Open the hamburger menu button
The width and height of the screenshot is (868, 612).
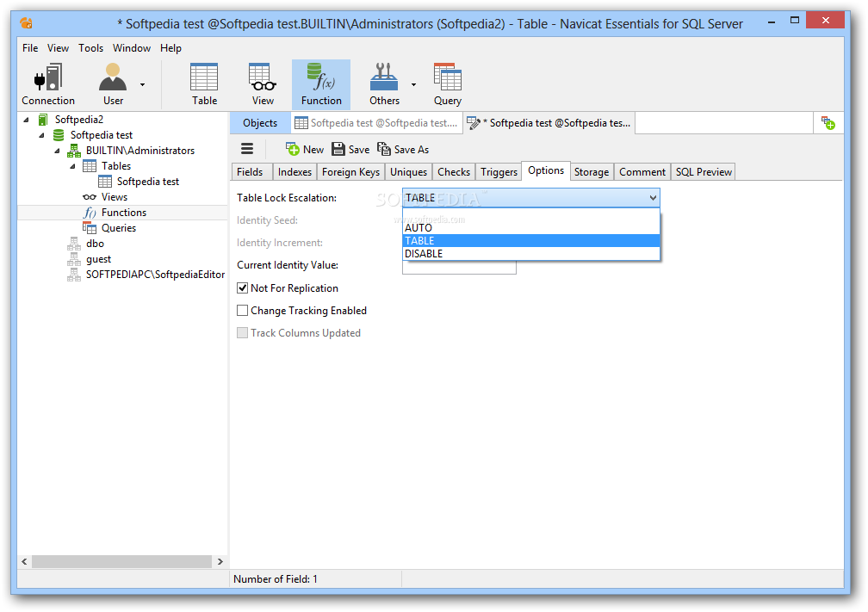(x=247, y=149)
